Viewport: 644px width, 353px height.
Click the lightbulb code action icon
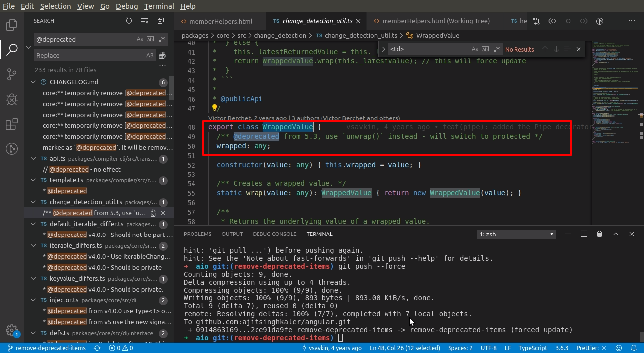click(214, 107)
